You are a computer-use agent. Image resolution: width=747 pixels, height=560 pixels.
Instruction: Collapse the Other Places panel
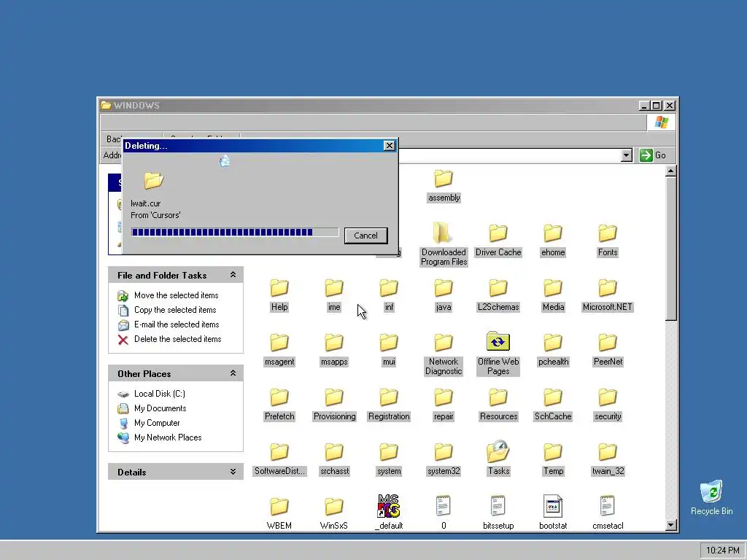click(233, 373)
